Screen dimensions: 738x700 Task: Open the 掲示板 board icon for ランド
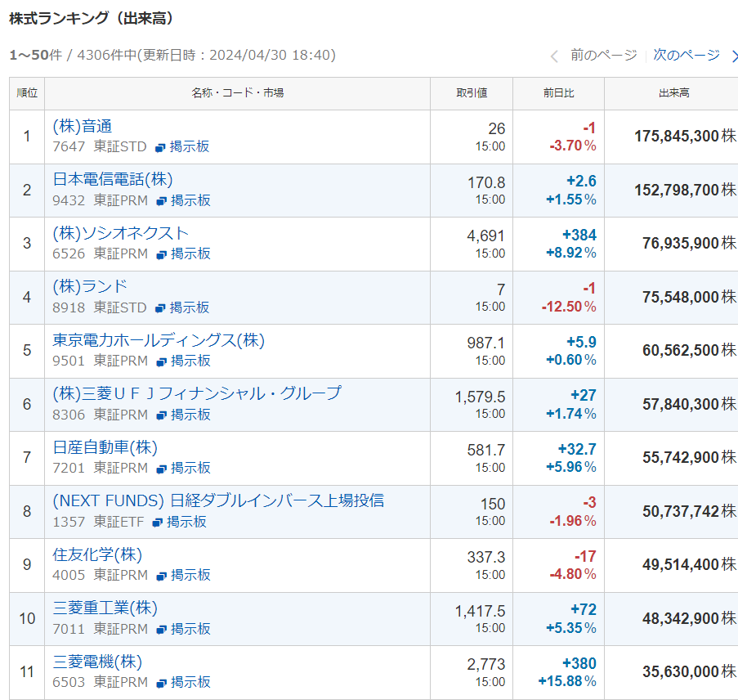pos(160,308)
